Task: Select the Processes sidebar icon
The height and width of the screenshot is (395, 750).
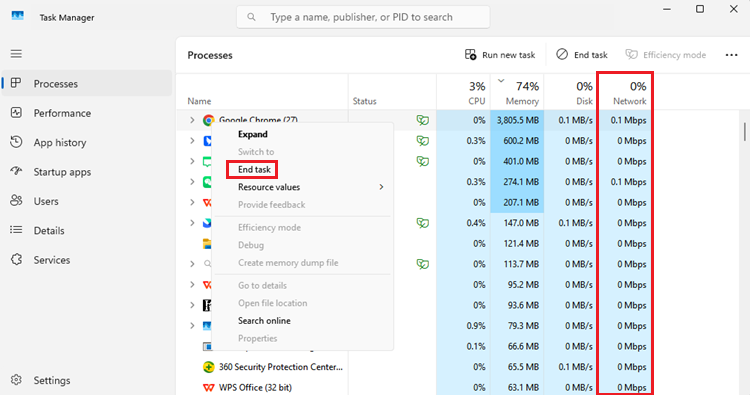Action: [16, 83]
